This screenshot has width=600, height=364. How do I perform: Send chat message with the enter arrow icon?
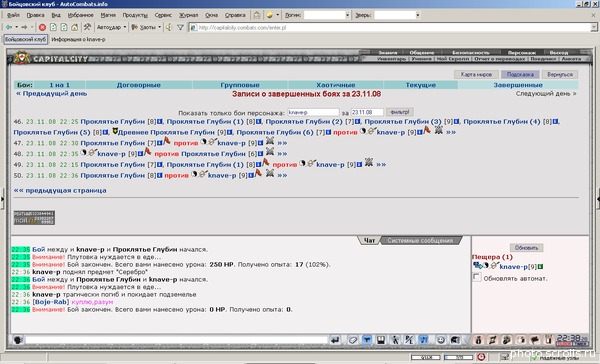[x=335, y=340]
